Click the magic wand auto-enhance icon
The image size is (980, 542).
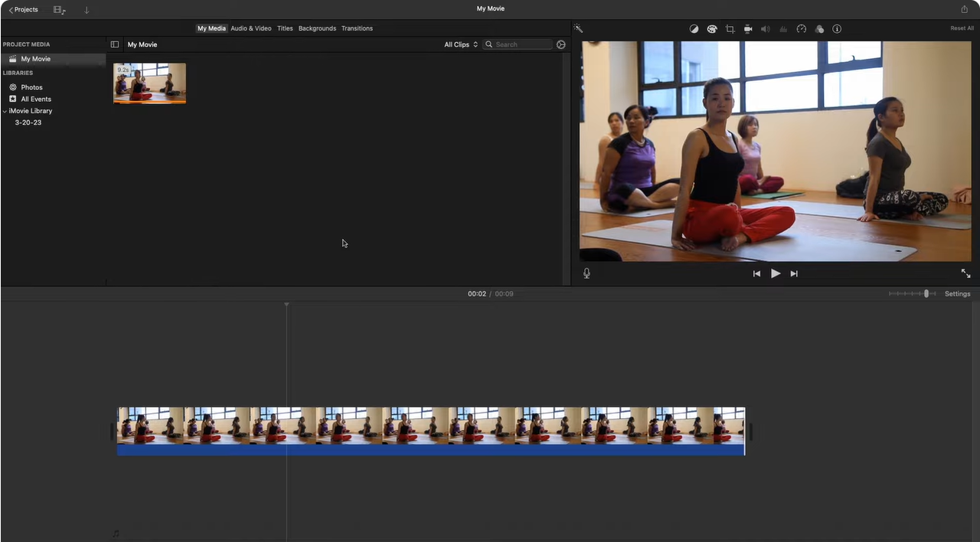coord(578,28)
